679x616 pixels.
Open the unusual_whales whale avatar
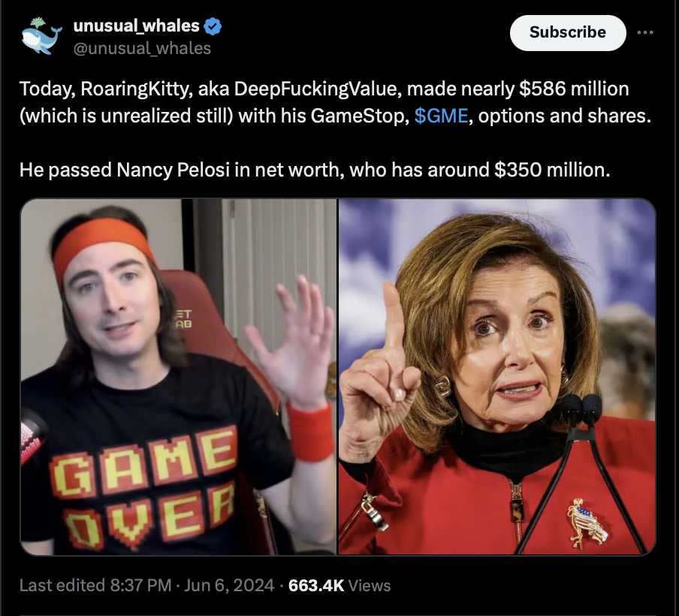[x=41, y=36]
